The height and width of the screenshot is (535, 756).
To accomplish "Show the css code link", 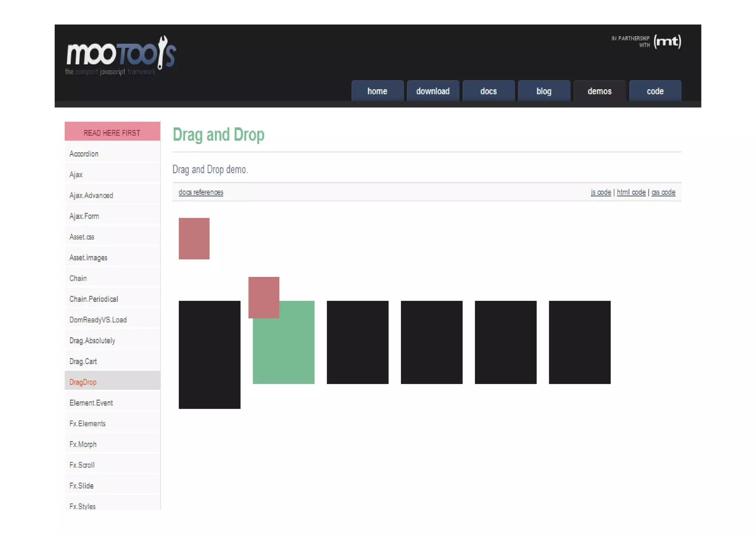I will click(663, 192).
